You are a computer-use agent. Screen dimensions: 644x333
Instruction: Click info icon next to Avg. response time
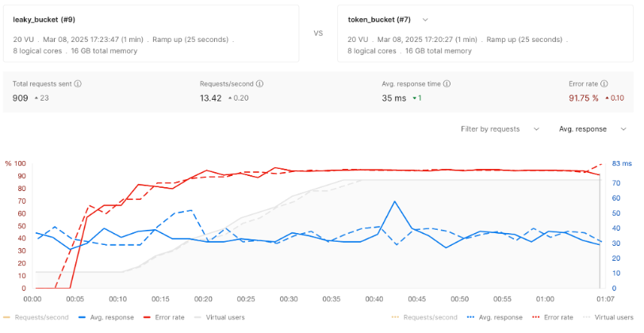click(x=448, y=83)
